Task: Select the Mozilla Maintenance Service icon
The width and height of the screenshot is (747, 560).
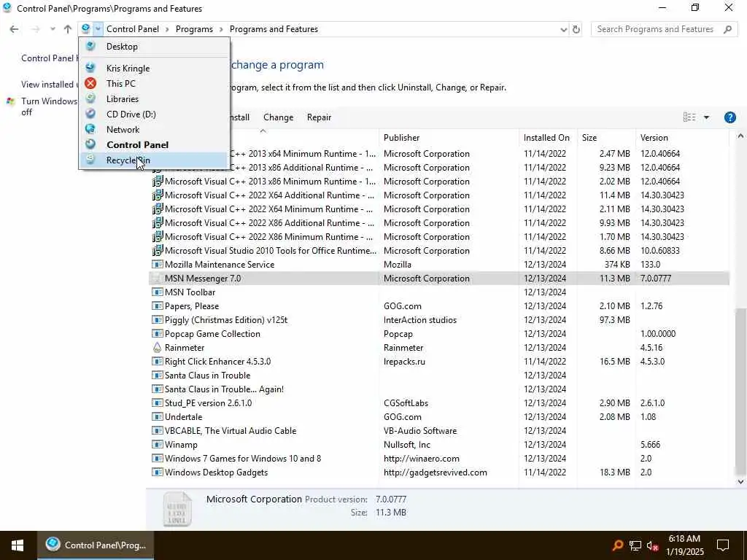Action: pos(158,264)
